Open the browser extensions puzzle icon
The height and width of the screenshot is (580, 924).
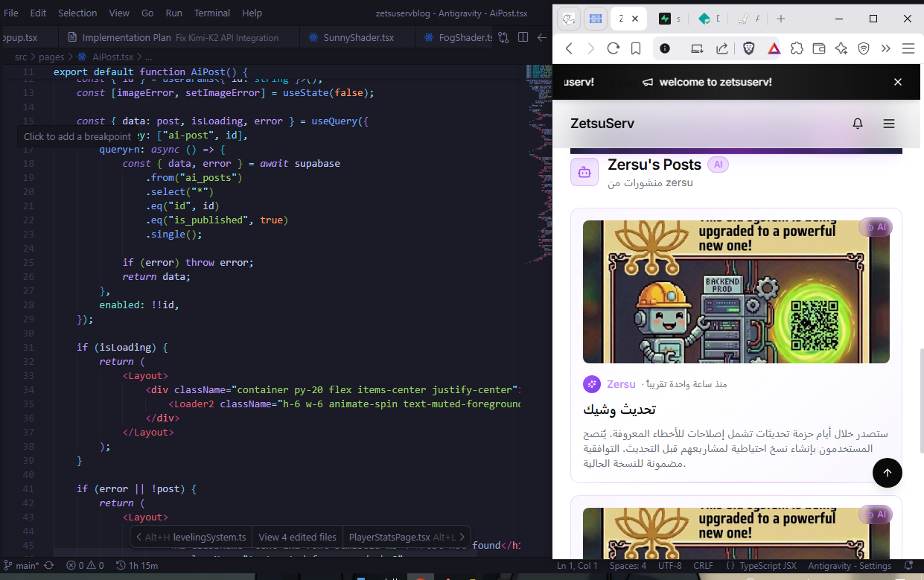pyautogui.click(x=797, y=48)
